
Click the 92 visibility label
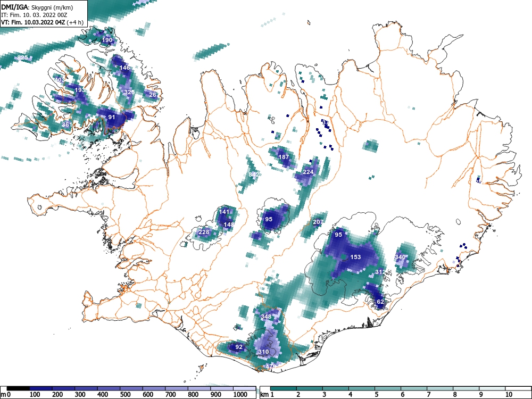click(x=239, y=347)
